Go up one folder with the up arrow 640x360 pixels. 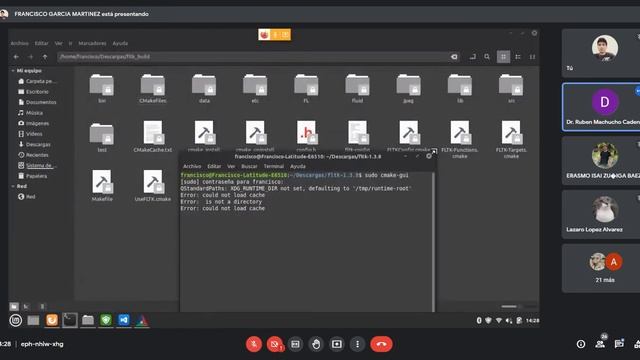pos(45,57)
